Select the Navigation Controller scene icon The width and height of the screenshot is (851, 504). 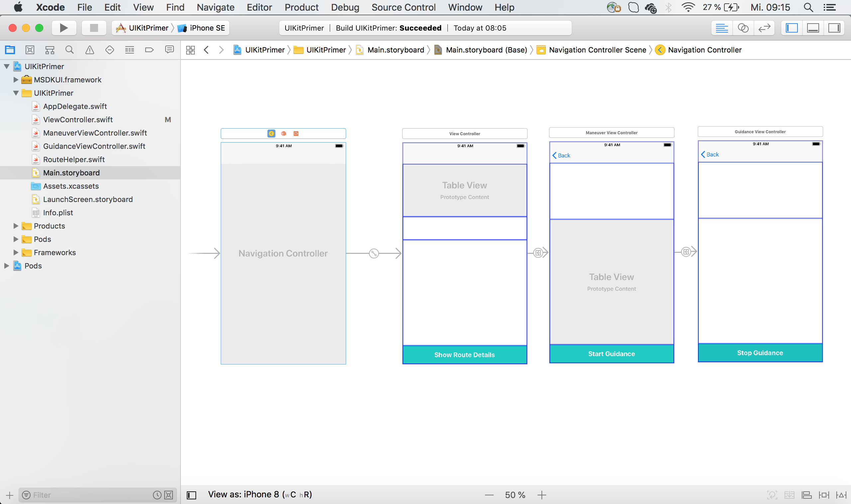pyautogui.click(x=271, y=134)
